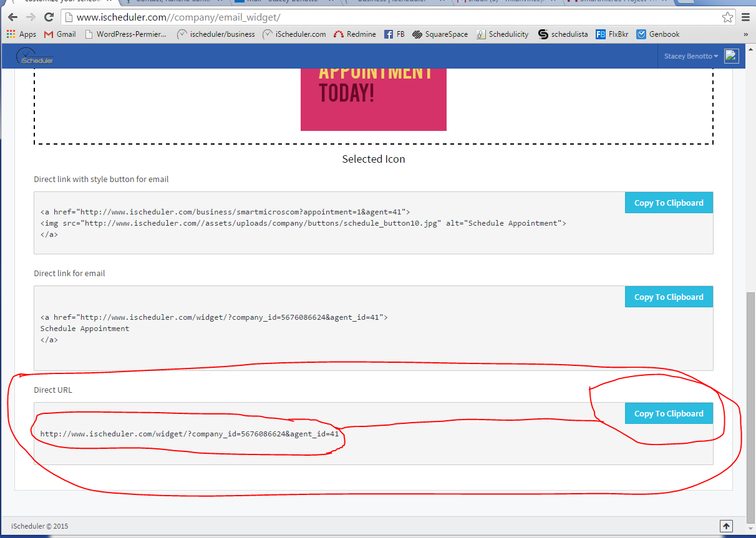Open the Genbook bookmark
The width and height of the screenshot is (756, 538).
pos(658,34)
